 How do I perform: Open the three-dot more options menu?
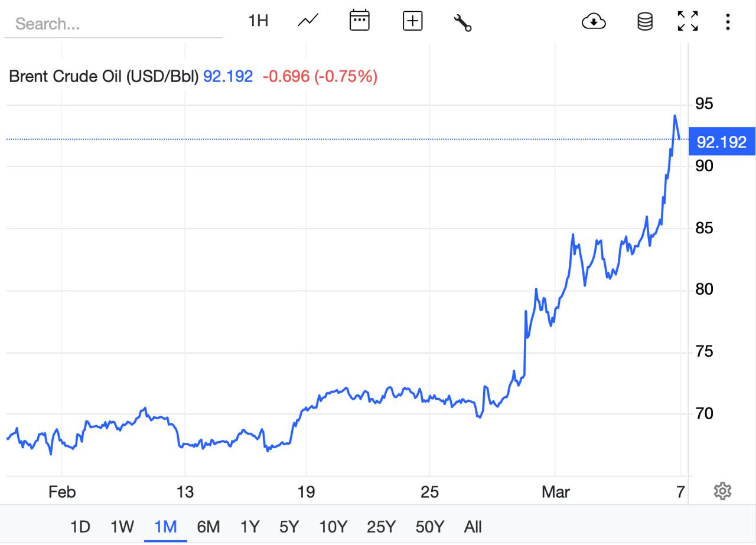pos(728,22)
